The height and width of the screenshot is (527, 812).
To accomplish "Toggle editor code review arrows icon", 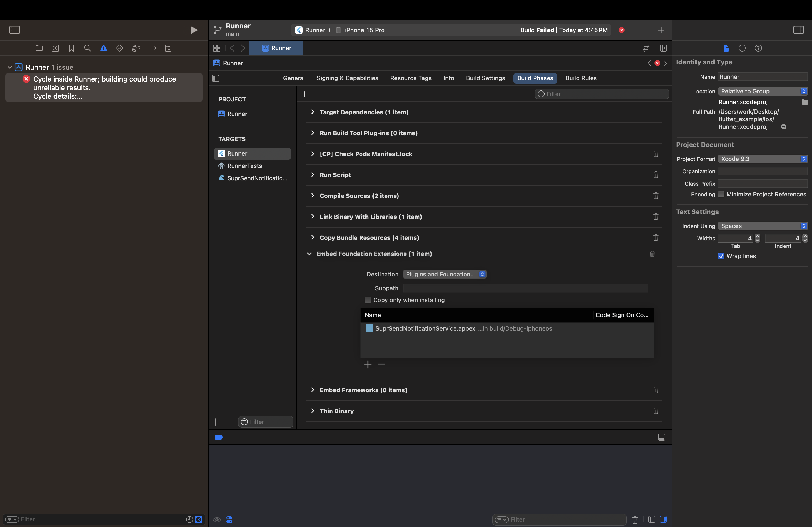I will click(646, 48).
